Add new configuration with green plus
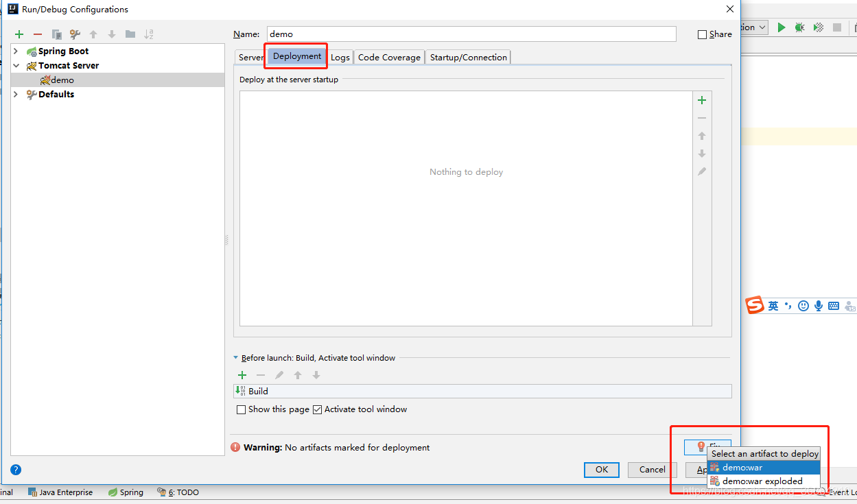The height and width of the screenshot is (504, 857). point(19,34)
